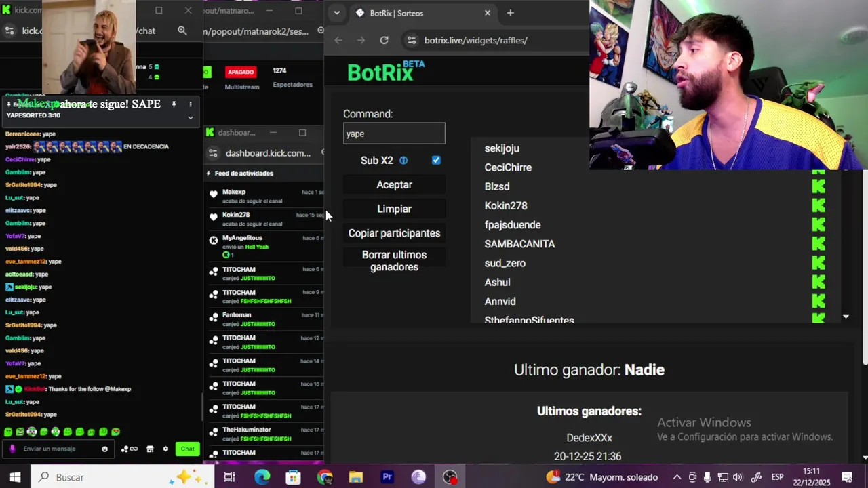The height and width of the screenshot is (488, 868).
Task: Click the BotRix BETA logo
Action: (386, 70)
